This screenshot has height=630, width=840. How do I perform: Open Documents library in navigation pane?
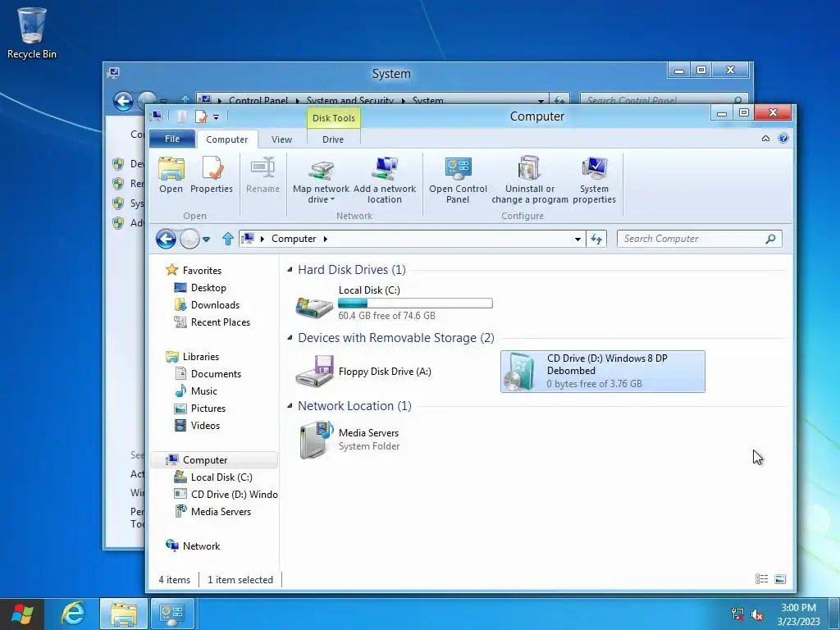pyautogui.click(x=216, y=374)
